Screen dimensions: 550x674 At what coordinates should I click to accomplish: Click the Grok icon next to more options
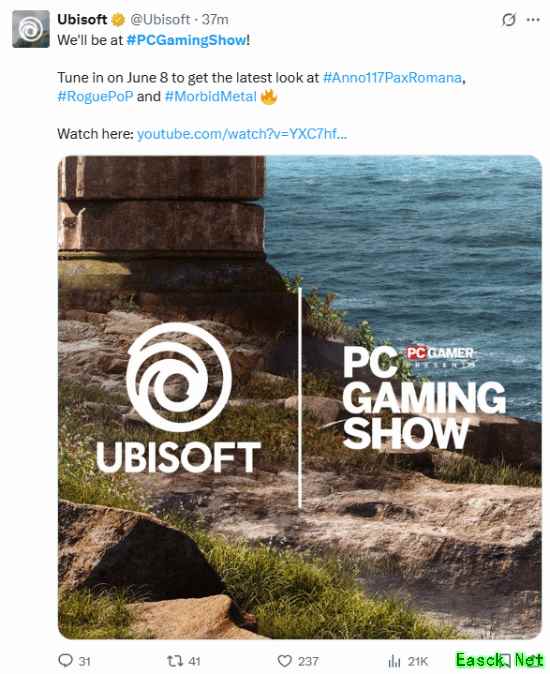click(x=509, y=20)
